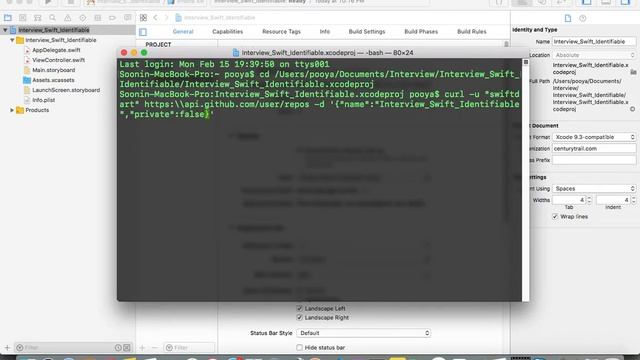Select LaunchScreen.storyboard in navigator
This screenshot has height=360, width=640.
click(66, 90)
